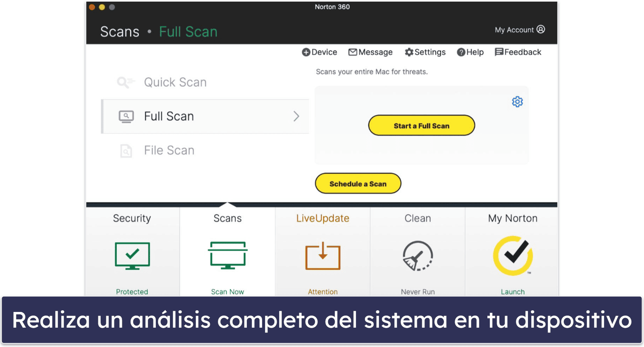Click the Protected status text
644x347 pixels.
[132, 292]
